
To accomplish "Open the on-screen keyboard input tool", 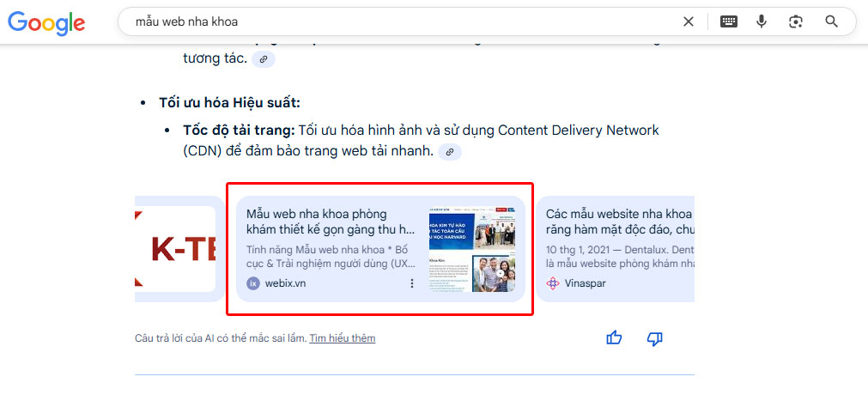I will (729, 21).
